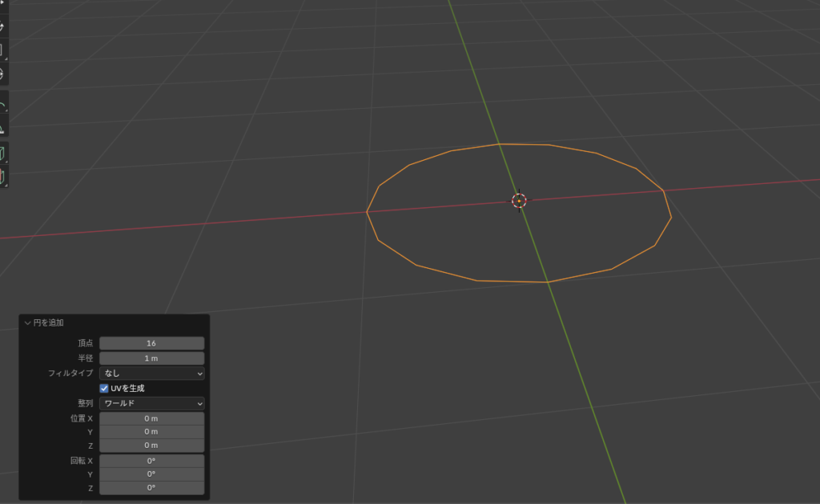This screenshot has height=504, width=820.
Task: Select the Move tool in the toolbar
Action: click(2, 5)
